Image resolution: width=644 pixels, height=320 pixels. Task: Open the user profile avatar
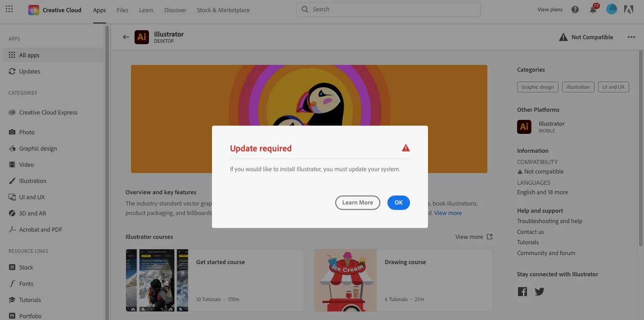pos(611,9)
